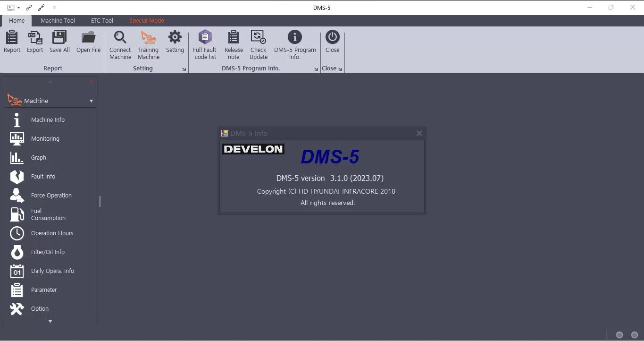The image size is (644, 341).
Task: Open Option wrench icon in sidebar
Action: tap(17, 309)
